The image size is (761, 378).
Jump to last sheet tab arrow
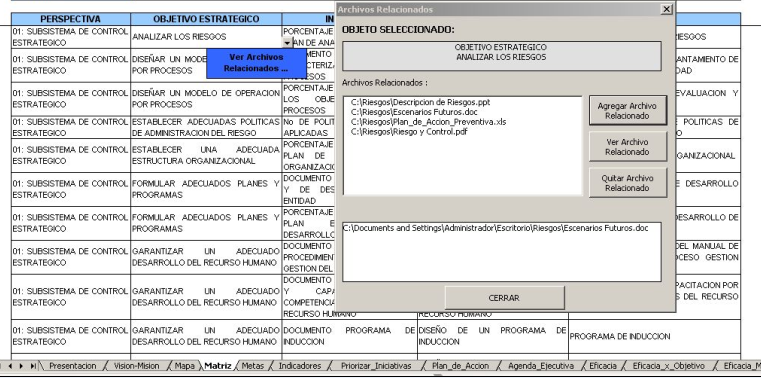[x=32, y=366]
